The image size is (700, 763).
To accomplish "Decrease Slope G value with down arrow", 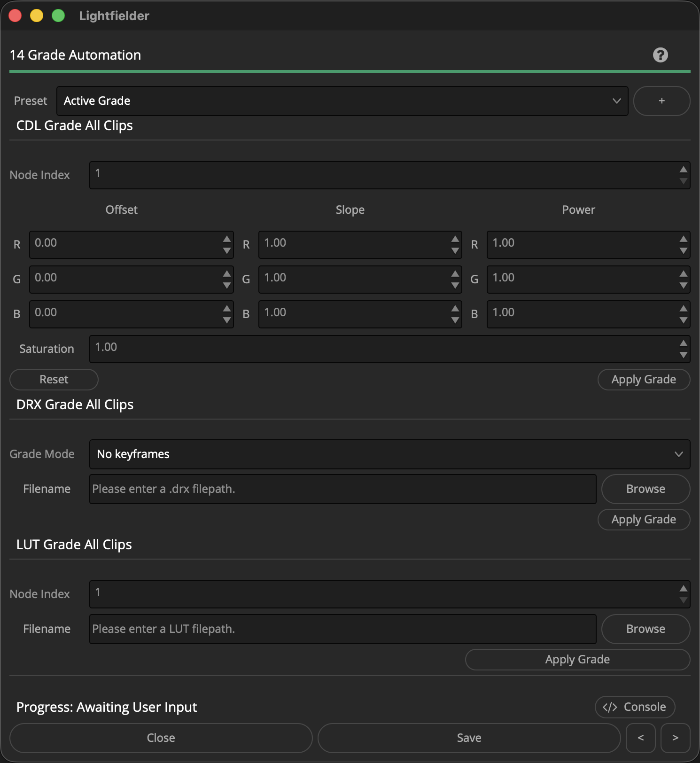I will tap(455, 285).
